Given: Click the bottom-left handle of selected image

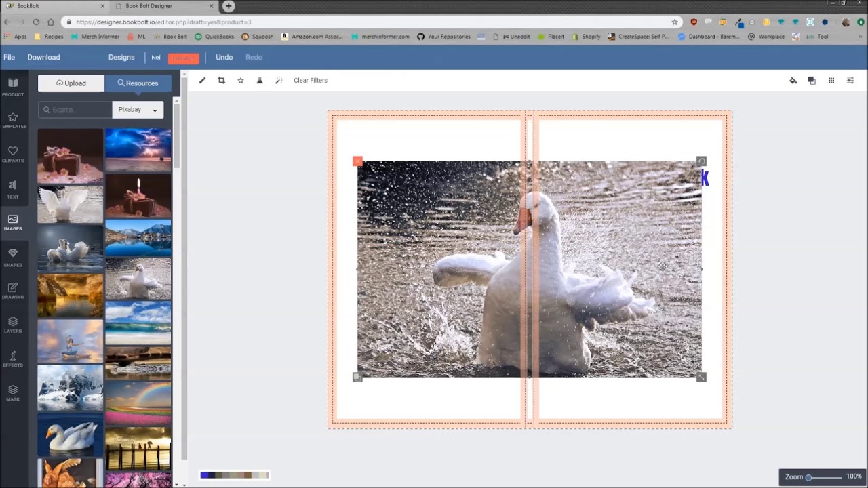Looking at the screenshot, I should coord(357,378).
